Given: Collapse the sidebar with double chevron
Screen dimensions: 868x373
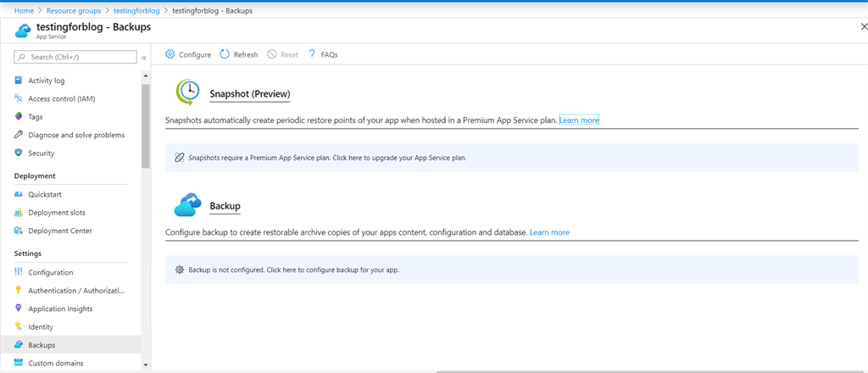Looking at the screenshot, I should (143, 57).
